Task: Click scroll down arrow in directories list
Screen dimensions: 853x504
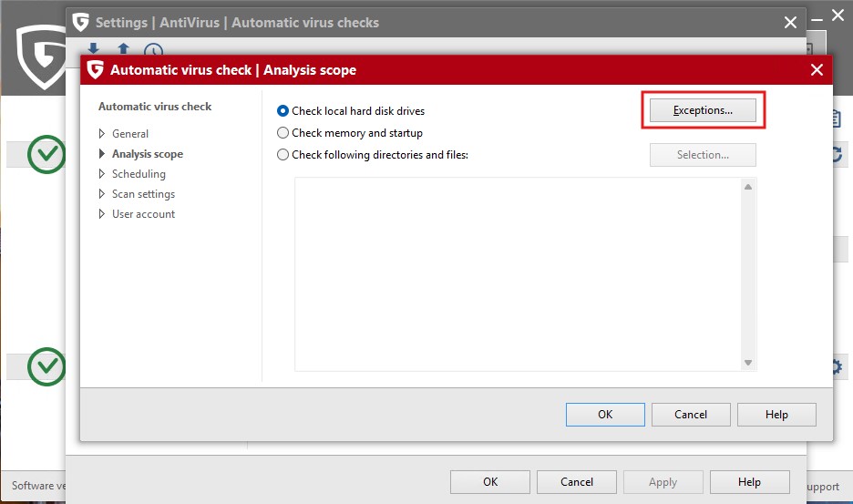Action: (x=748, y=363)
